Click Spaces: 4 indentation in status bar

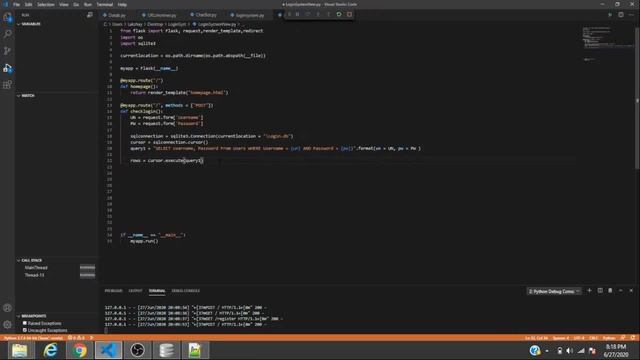pyautogui.click(x=560, y=338)
